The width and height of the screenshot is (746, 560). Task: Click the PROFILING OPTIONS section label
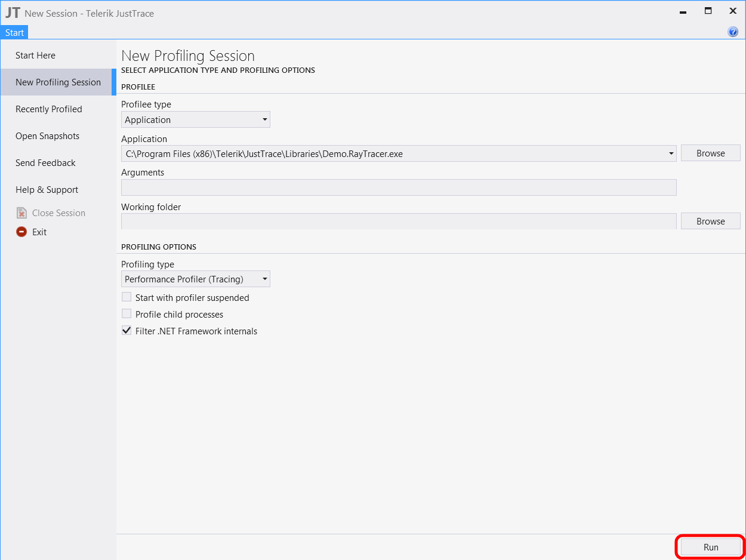tap(159, 247)
